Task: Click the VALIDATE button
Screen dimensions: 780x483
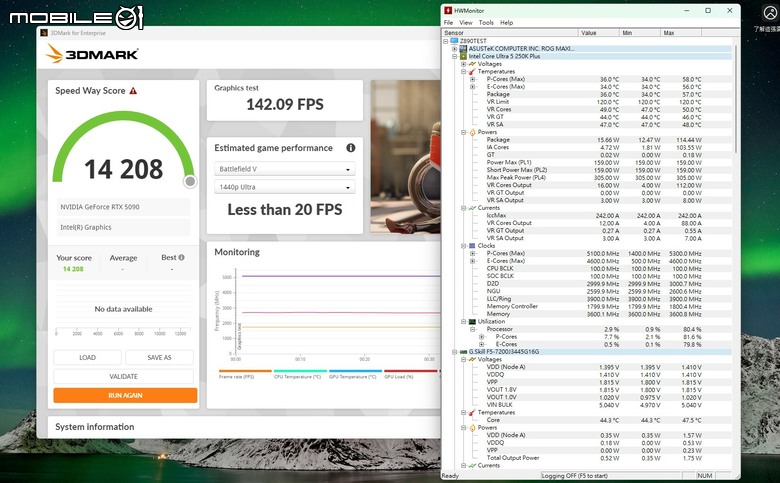Action: [123, 377]
